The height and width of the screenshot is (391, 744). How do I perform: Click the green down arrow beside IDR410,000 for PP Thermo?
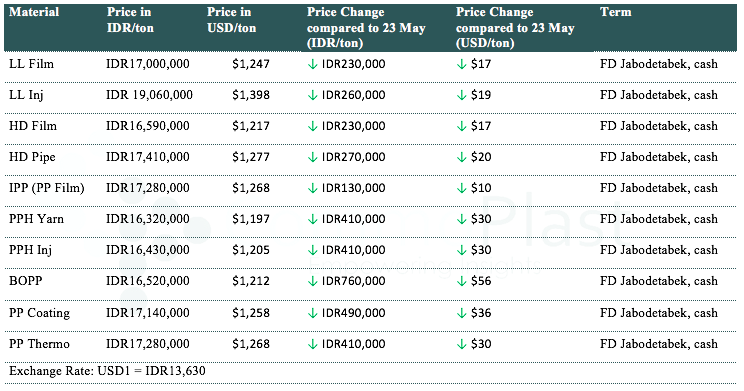pyautogui.click(x=312, y=344)
